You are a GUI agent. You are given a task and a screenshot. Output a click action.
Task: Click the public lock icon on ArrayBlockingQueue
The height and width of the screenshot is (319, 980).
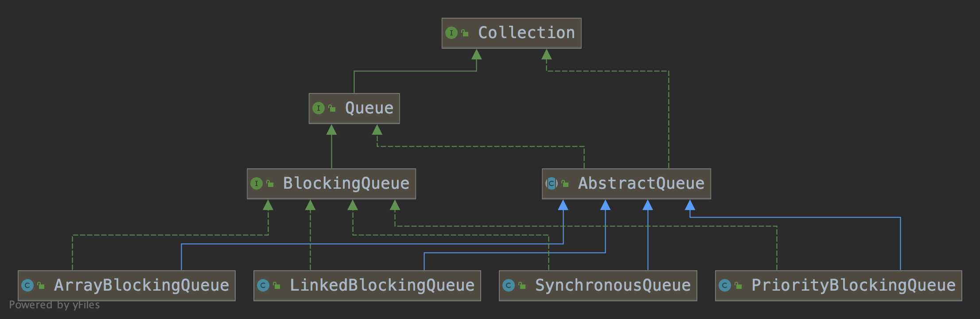41,285
